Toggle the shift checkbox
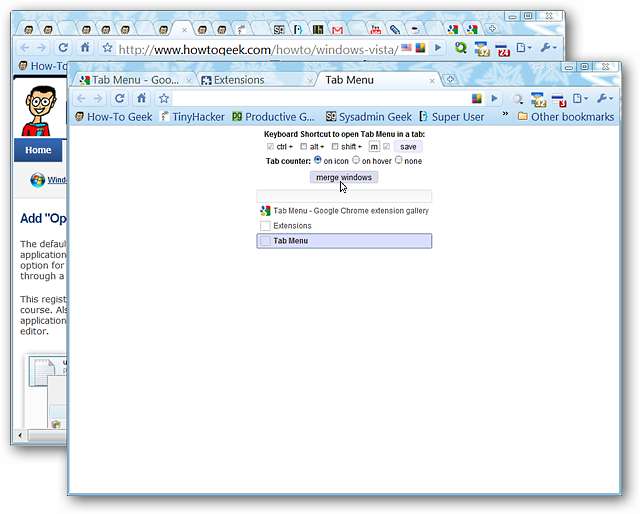 coord(335,146)
